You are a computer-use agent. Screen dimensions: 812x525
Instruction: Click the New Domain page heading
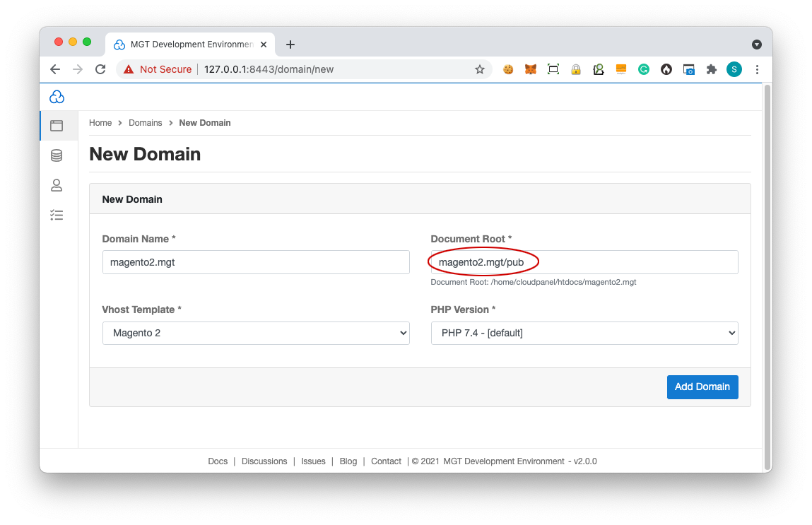click(145, 154)
